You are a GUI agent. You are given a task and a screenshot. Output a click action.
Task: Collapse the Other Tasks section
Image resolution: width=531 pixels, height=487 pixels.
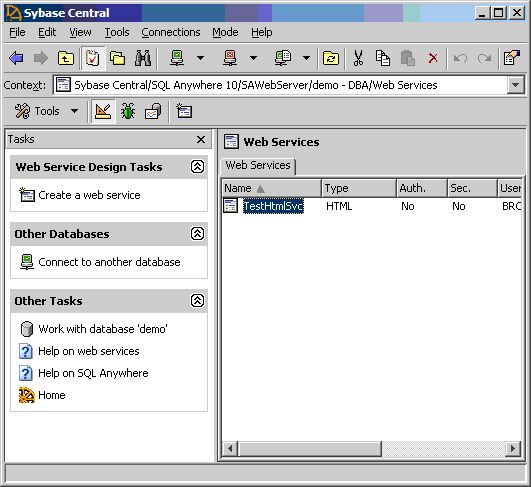pyautogui.click(x=197, y=300)
